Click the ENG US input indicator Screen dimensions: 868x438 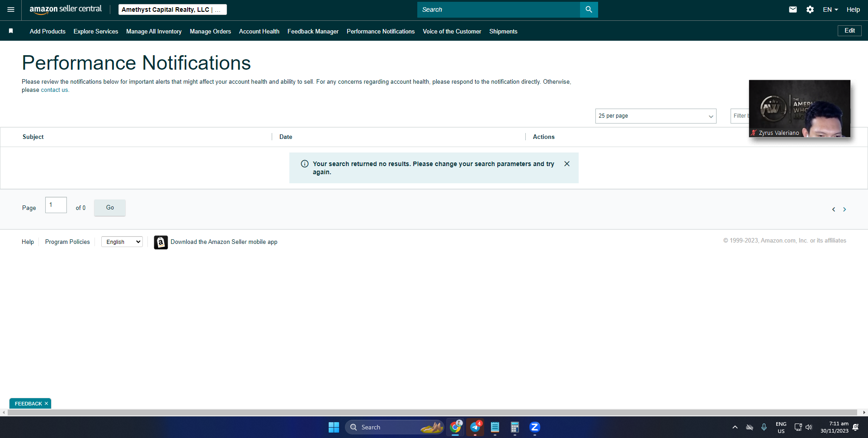click(781, 428)
